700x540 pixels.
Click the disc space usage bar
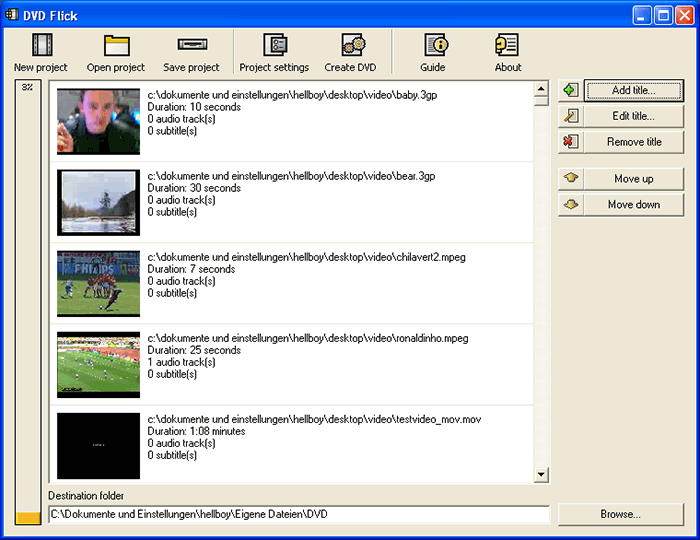28,300
